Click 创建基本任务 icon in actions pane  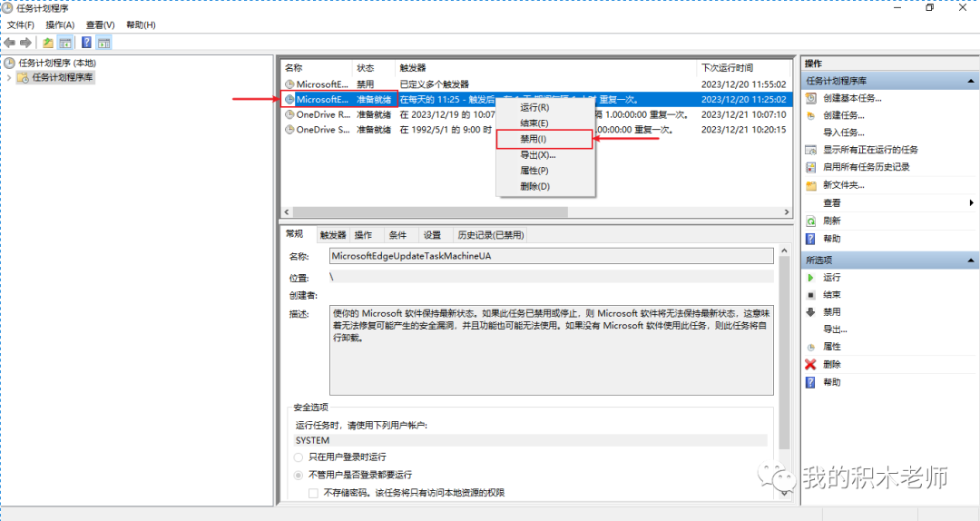click(810, 98)
